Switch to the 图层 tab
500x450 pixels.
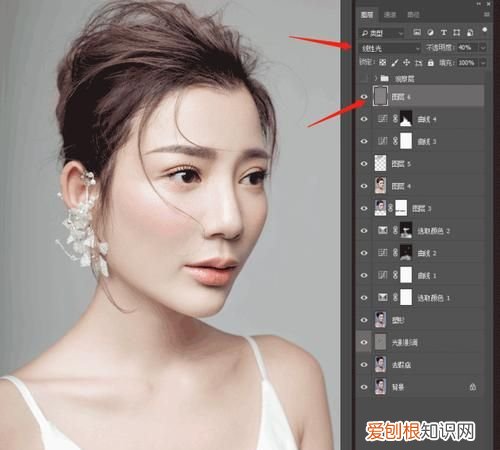pos(367,15)
